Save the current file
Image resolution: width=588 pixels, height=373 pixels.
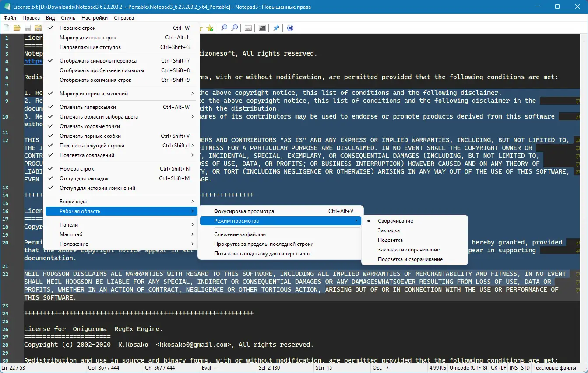click(27, 28)
